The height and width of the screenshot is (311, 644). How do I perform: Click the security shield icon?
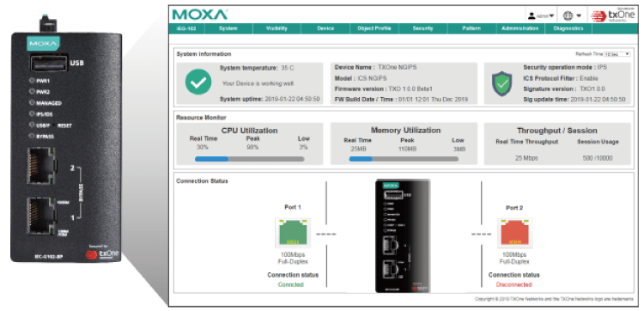click(x=502, y=83)
